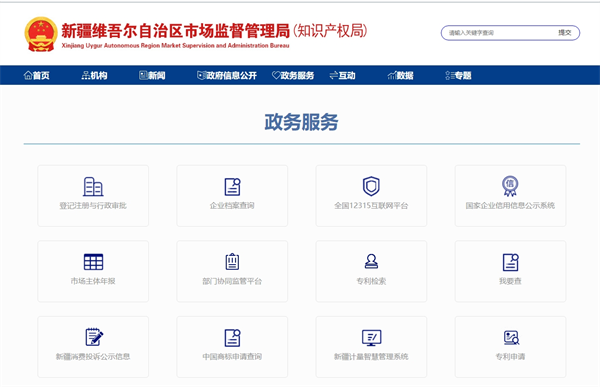This screenshot has width=600, height=387.
Task: Click 部门协同监管平台 link text
Action: 232,281
